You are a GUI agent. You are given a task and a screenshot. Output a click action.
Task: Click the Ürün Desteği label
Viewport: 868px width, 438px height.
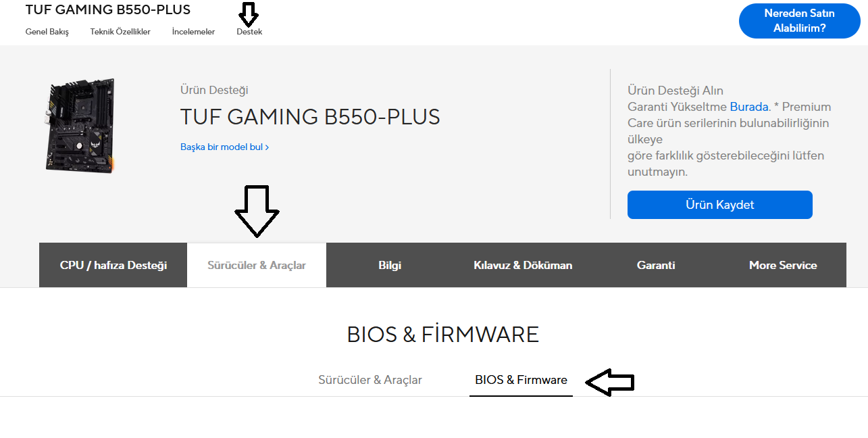(x=214, y=90)
